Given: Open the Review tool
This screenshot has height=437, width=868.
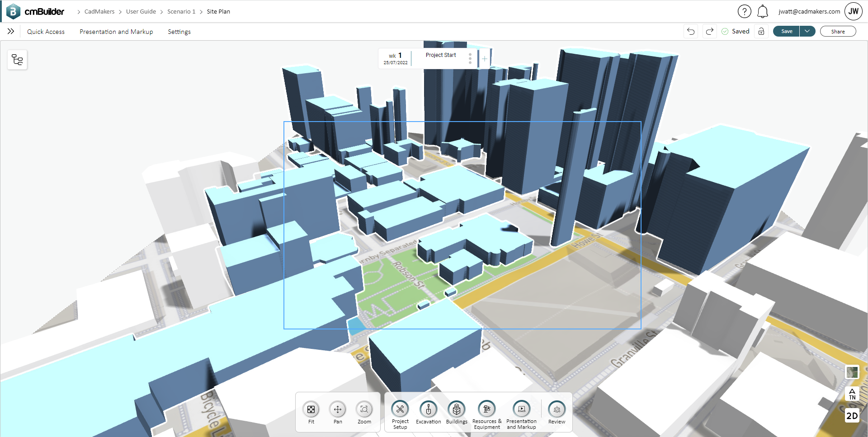Looking at the screenshot, I should (x=557, y=412).
